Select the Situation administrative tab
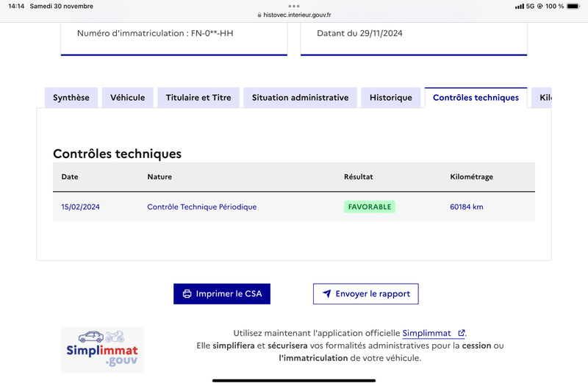This screenshot has width=588, height=386. (300, 98)
